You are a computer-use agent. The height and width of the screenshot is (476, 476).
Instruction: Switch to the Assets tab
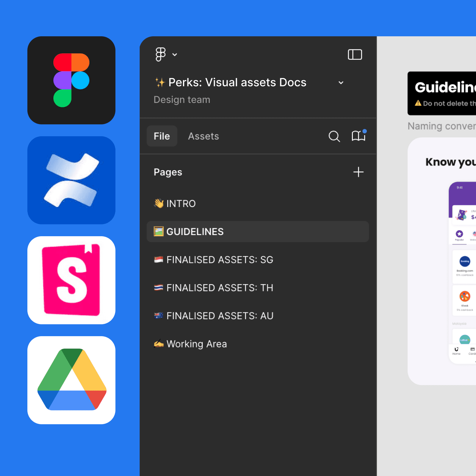tap(203, 136)
